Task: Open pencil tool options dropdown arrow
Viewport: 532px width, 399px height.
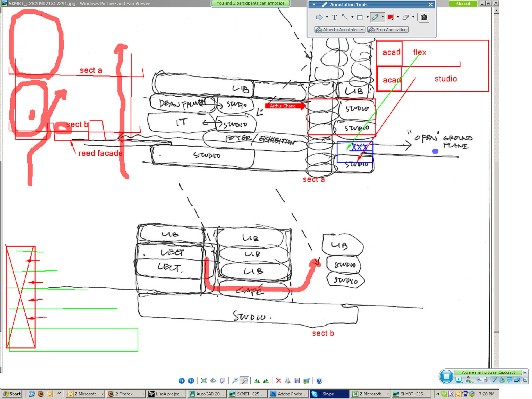Action: click(383, 17)
